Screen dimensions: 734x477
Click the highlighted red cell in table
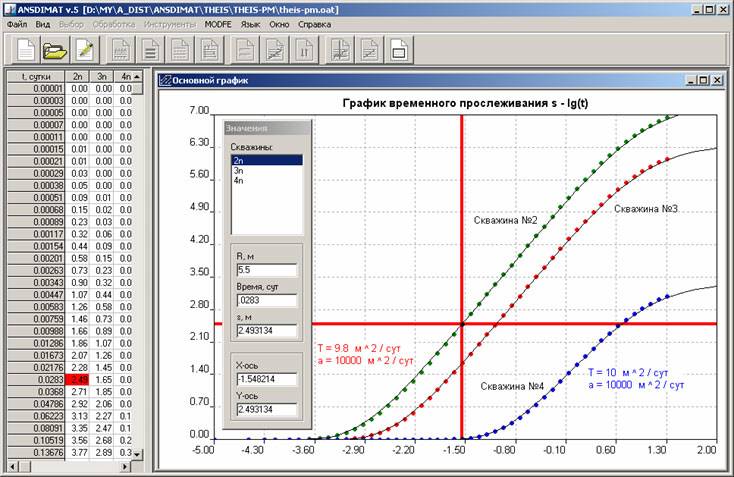tap(77, 380)
